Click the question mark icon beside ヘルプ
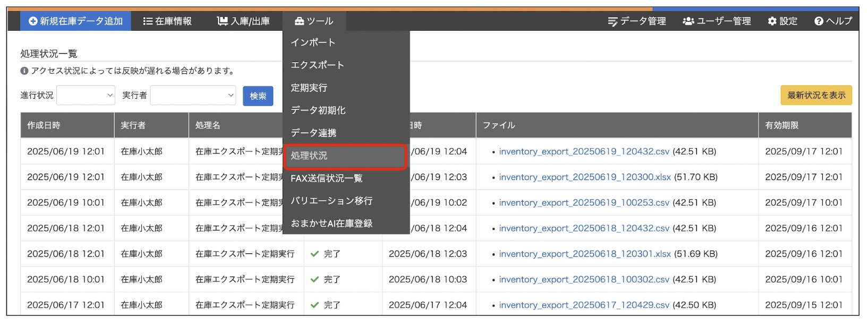 819,21
